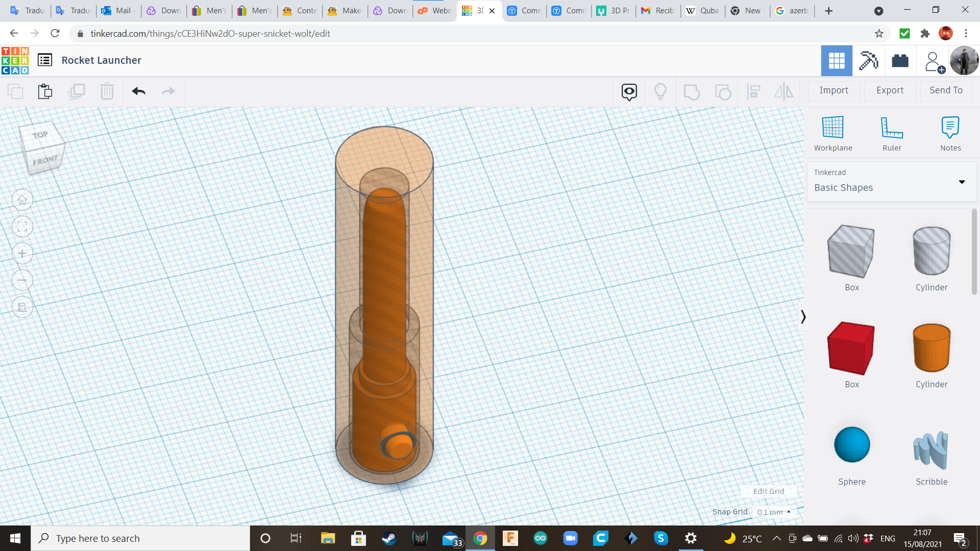This screenshot has width=980, height=551.
Task: Click the zoom in plus icon
Action: [22, 254]
